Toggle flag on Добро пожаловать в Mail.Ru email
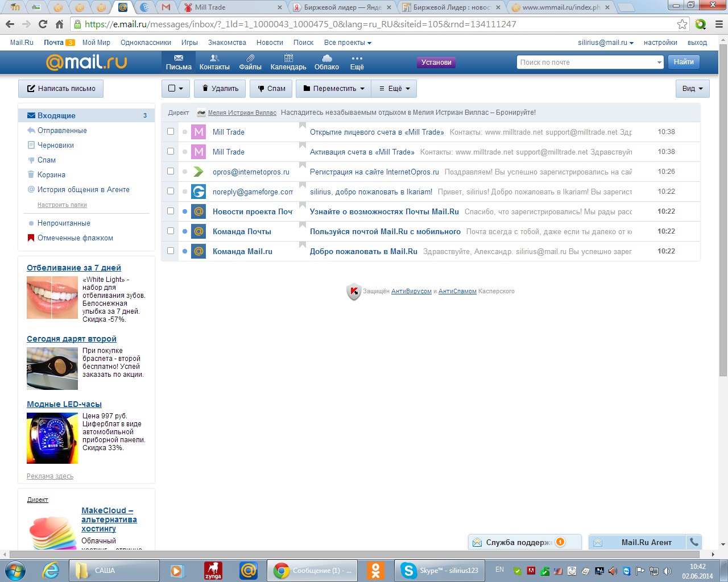The image size is (728, 582). pyautogui.click(x=303, y=244)
